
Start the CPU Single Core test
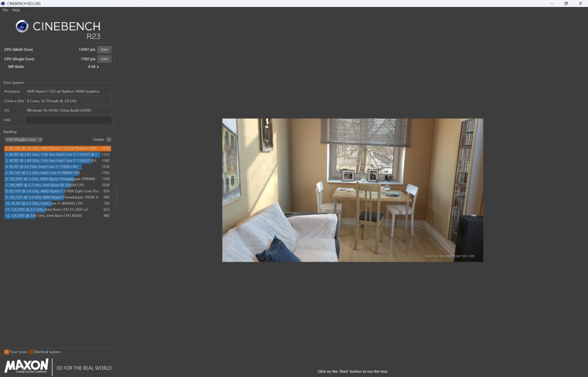[104, 59]
